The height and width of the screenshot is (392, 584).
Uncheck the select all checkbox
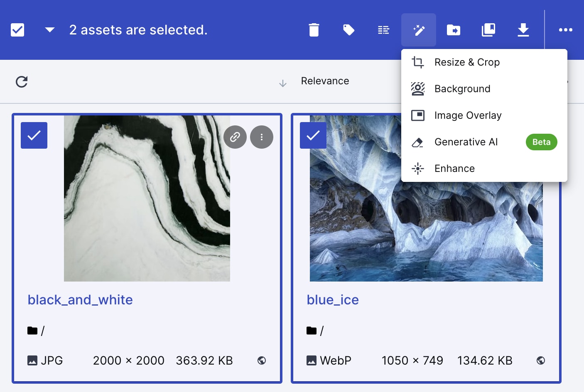[17, 30]
